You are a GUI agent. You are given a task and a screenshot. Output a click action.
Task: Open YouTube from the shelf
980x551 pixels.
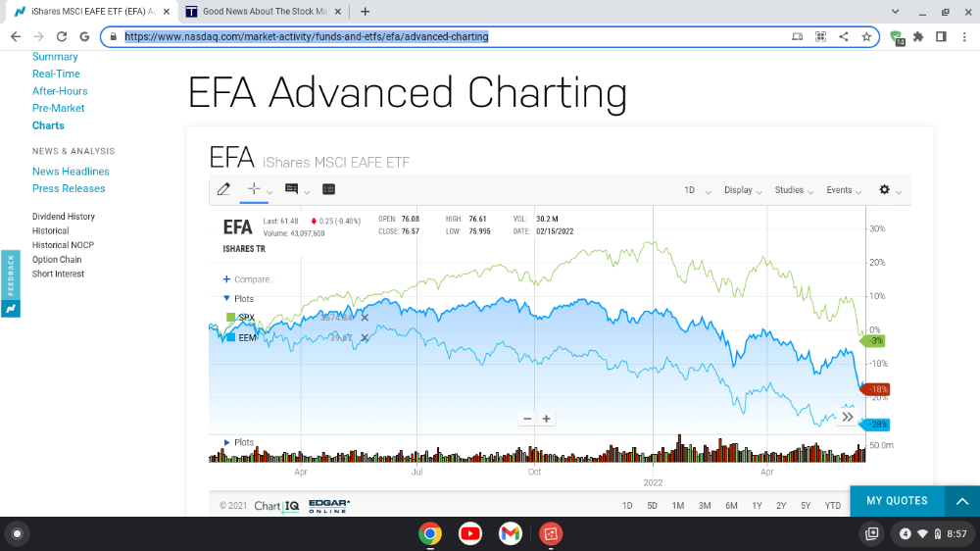coord(470,533)
